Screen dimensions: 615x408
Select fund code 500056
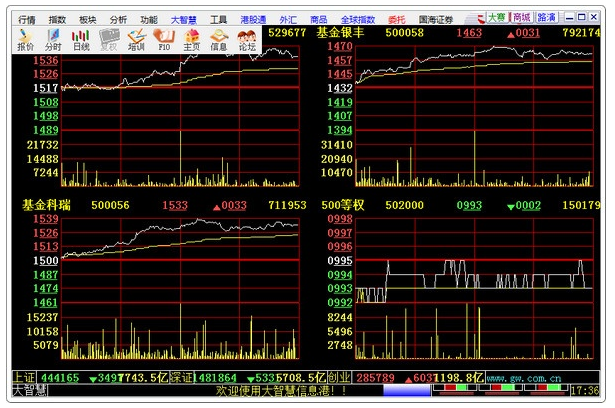tap(110, 205)
